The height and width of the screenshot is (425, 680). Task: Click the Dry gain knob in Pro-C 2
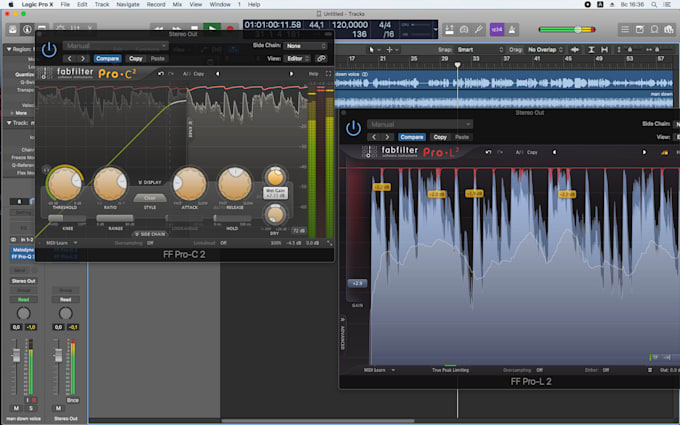275,215
